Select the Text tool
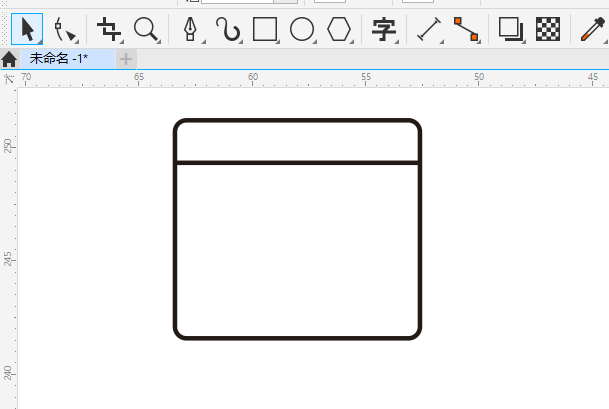This screenshot has width=609, height=409. click(x=384, y=29)
